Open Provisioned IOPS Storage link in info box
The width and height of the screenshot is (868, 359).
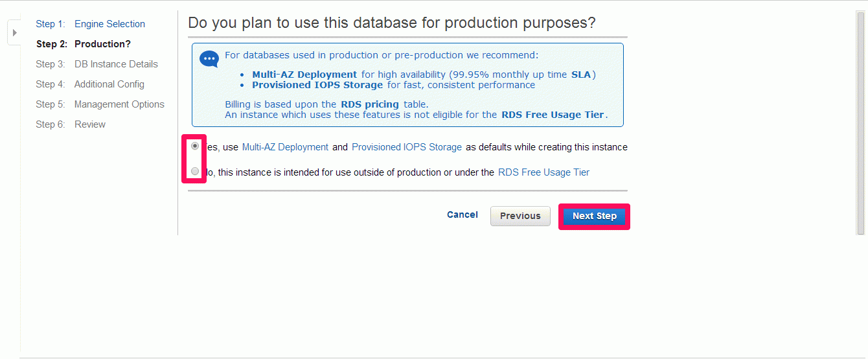point(317,85)
